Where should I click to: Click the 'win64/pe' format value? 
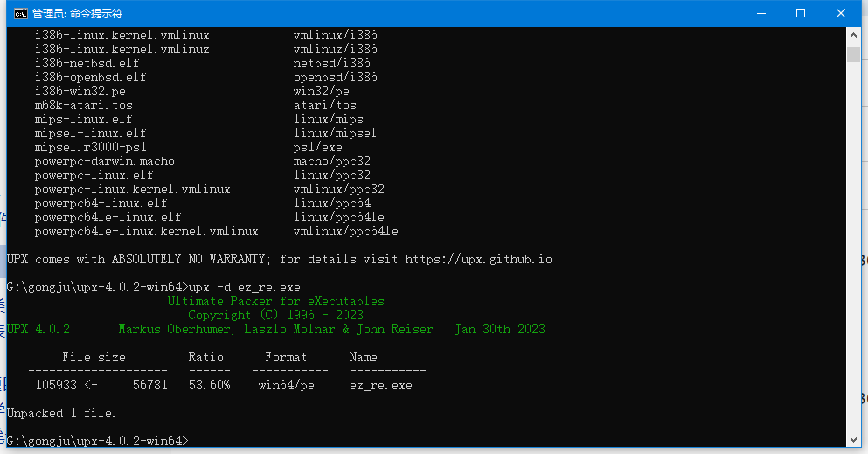click(x=286, y=385)
